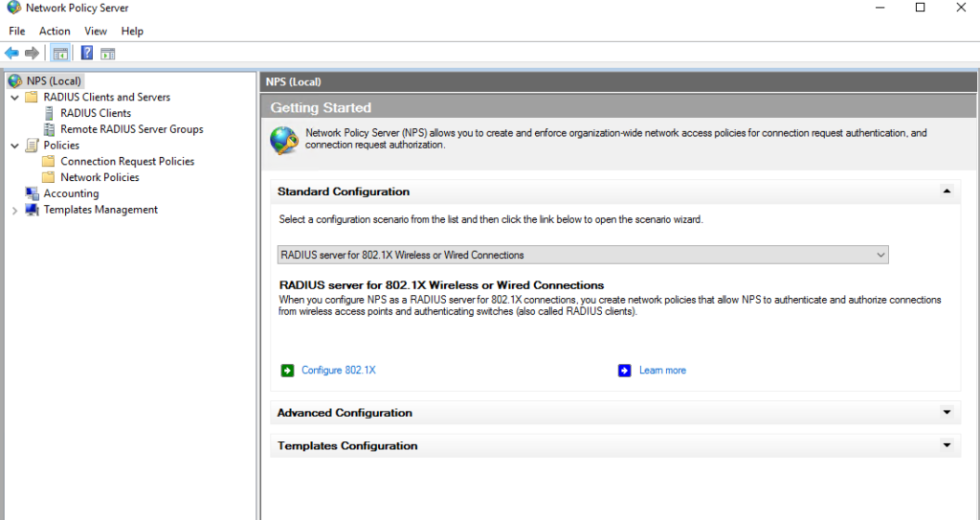Click the Learn more link
This screenshot has height=520, width=980.
pos(662,371)
